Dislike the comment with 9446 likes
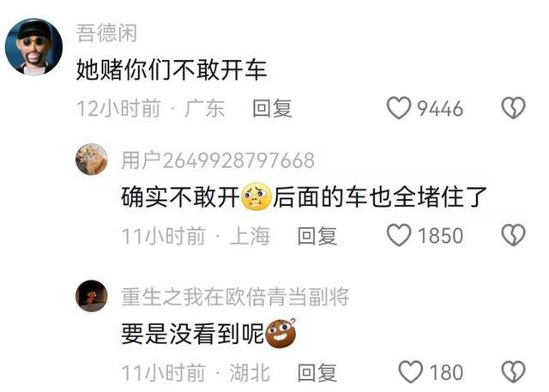 513,108
